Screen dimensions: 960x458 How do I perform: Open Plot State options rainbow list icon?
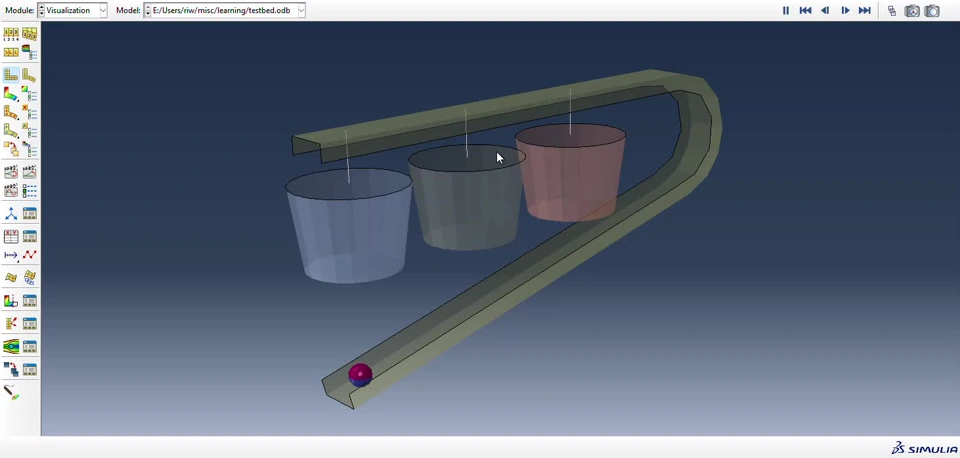[x=29, y=149]
